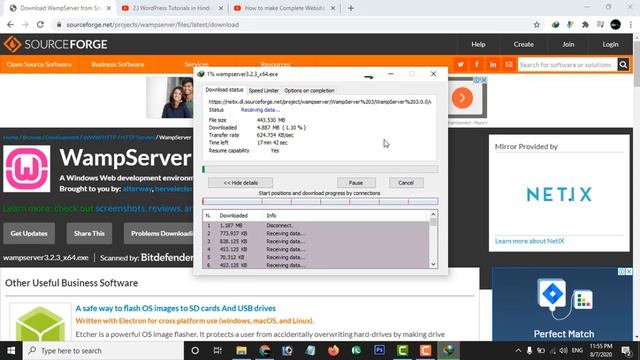The height and width of the screenshot is (360, 640).
Task: Open the Internet Download Manager taskbar icon
Action: [449, 351]
